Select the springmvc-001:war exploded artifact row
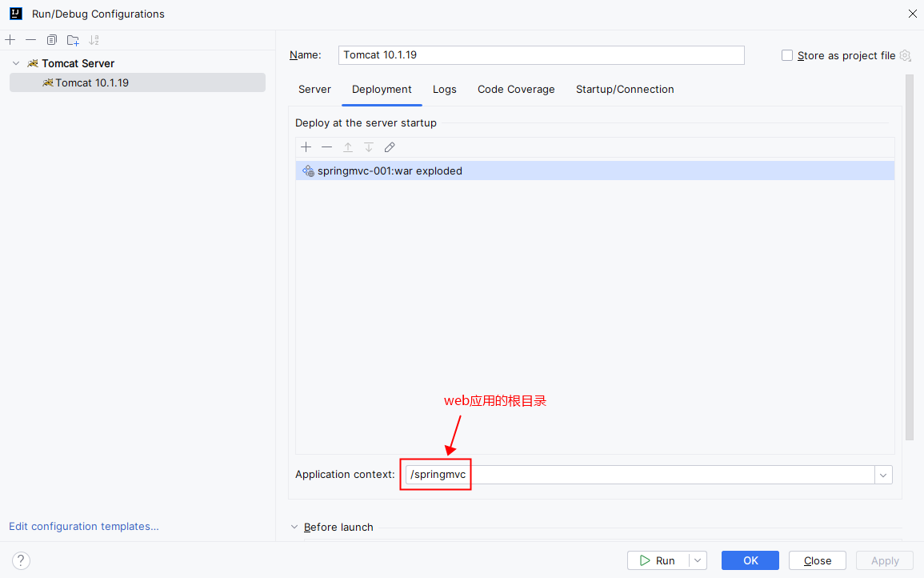This screenshot has height=578, width=924. pyautogui.click(x=594, y=171)
